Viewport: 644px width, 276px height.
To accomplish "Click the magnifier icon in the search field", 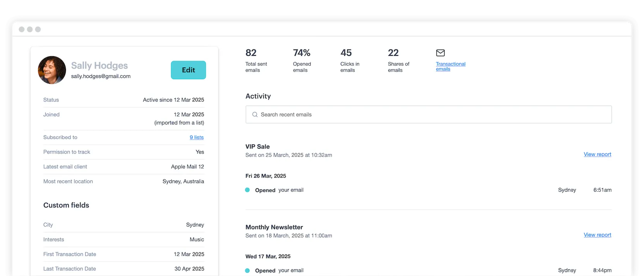I will tap(255, 115).
